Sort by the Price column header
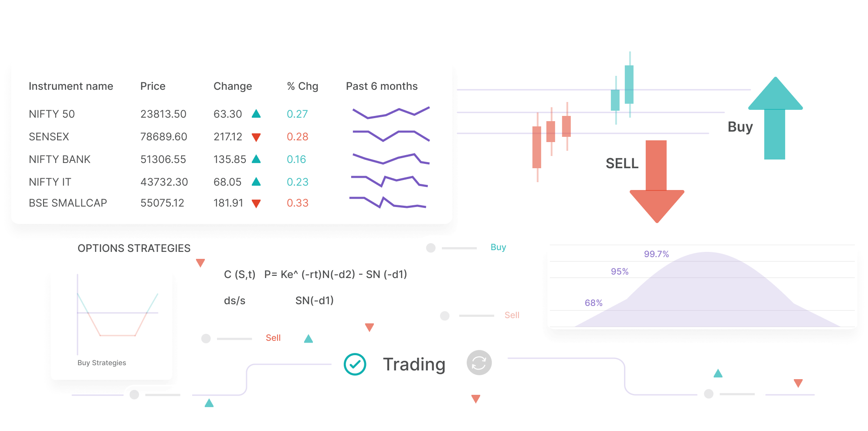Viewport: 868px width, 431px height. click(x=153, y=86)
